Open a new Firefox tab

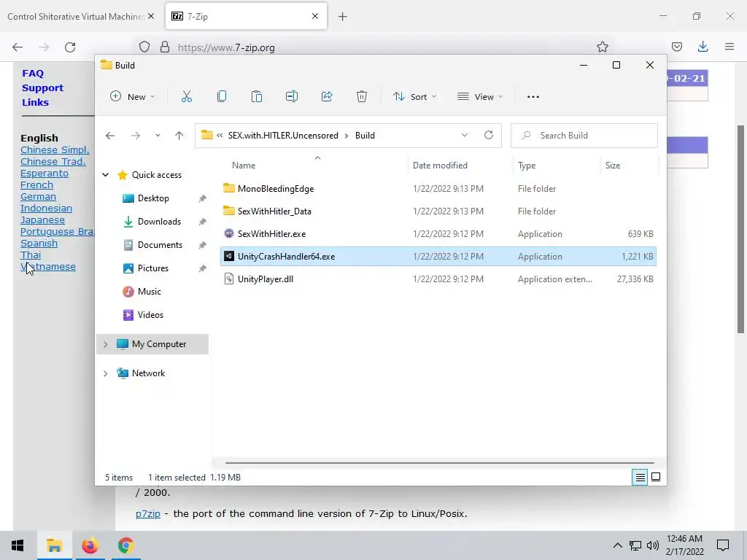tap(343, 17)
